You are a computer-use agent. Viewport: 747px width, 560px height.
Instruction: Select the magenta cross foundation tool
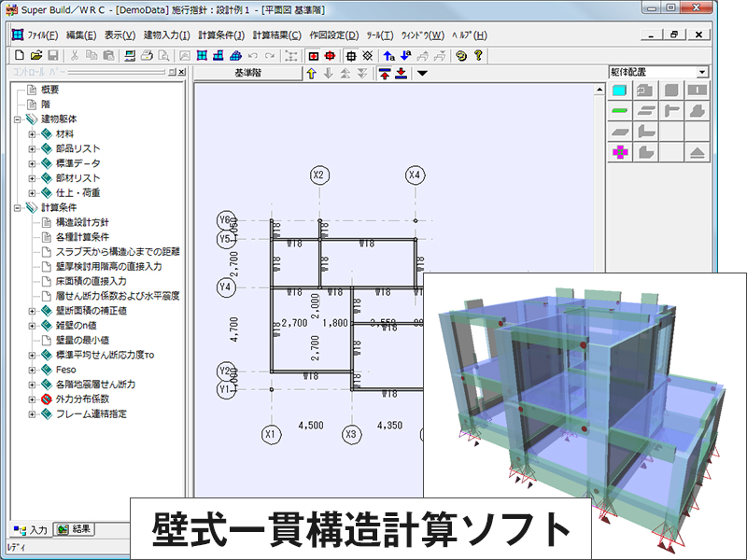point(618,151)
